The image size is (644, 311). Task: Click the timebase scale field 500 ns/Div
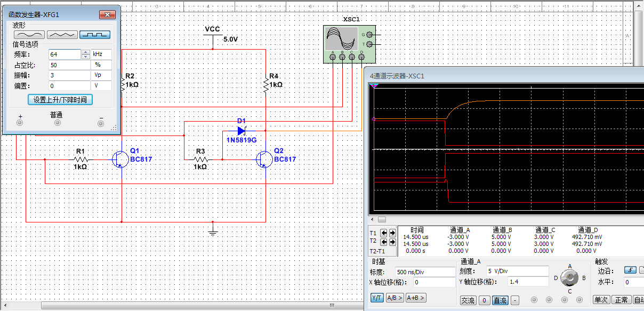(x=425, y=272)
